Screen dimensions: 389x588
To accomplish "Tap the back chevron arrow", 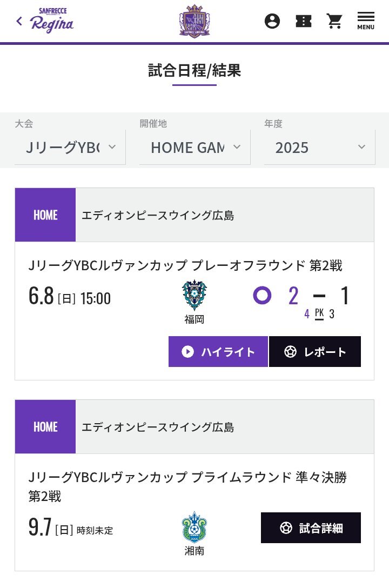I will pos(19,21).
